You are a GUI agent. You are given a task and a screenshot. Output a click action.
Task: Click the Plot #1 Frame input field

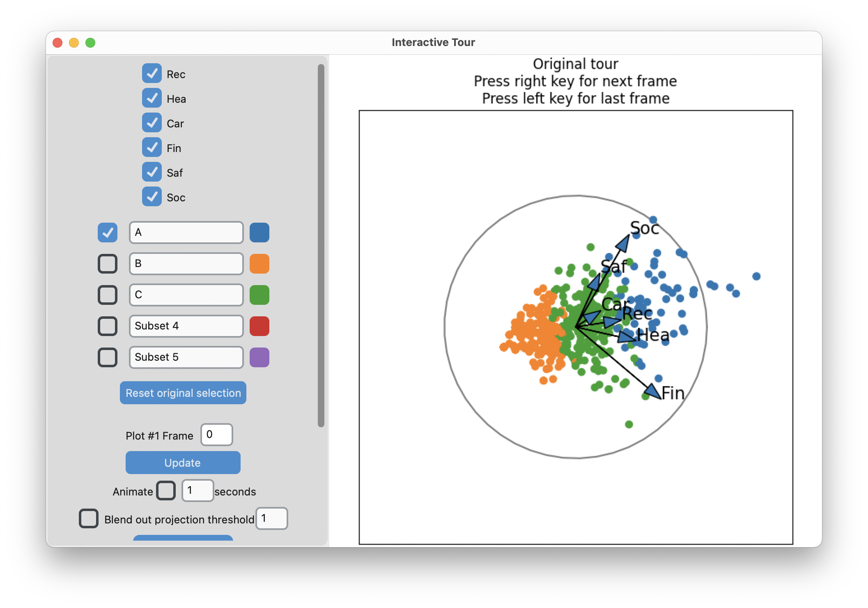point(216,435)
